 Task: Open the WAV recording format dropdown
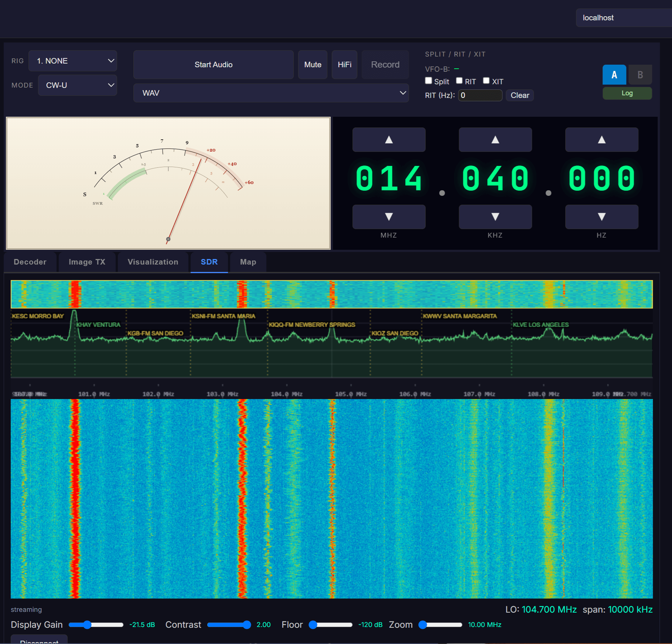click(x=271, y=93)
